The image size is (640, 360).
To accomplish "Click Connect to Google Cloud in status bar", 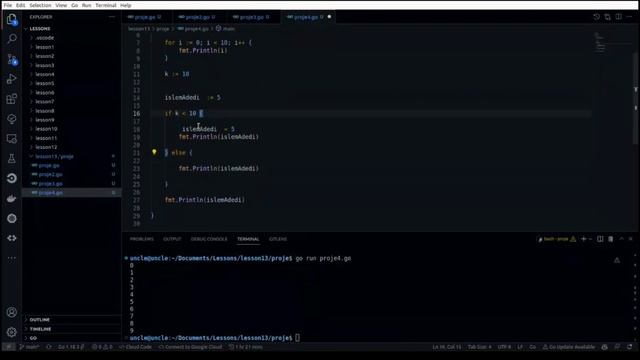I will (191, 347).
